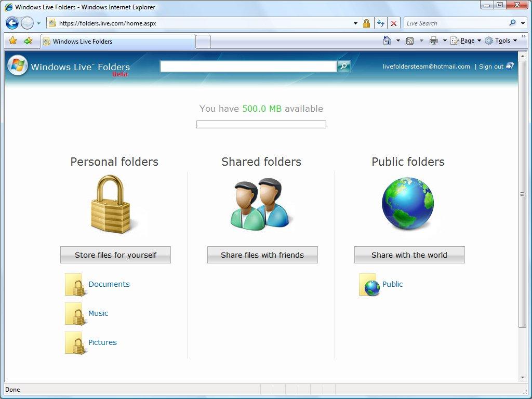Click the Windows Live logo
This screenshot has width=532, height=399.
[17, 65]
